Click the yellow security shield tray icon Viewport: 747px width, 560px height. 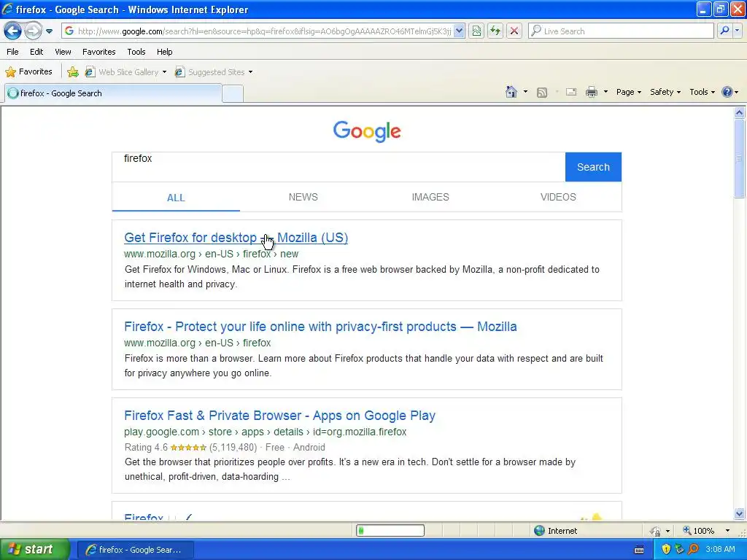[x=666, y=549]
